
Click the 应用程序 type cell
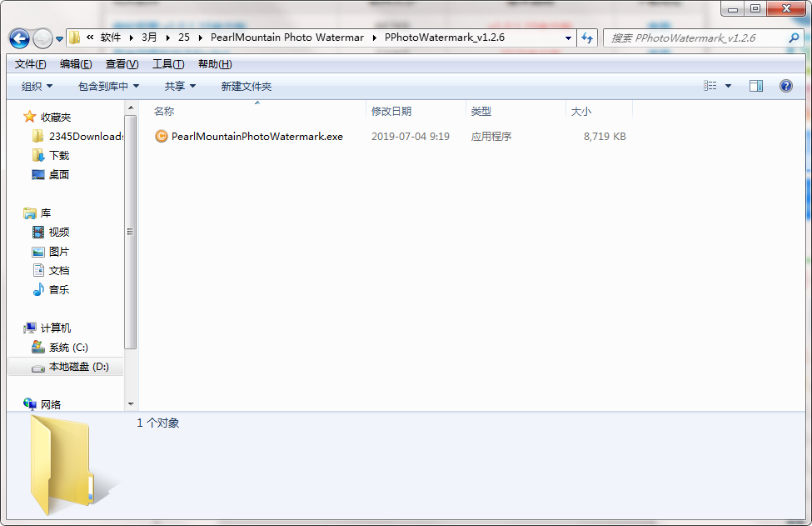click(491, 137)
